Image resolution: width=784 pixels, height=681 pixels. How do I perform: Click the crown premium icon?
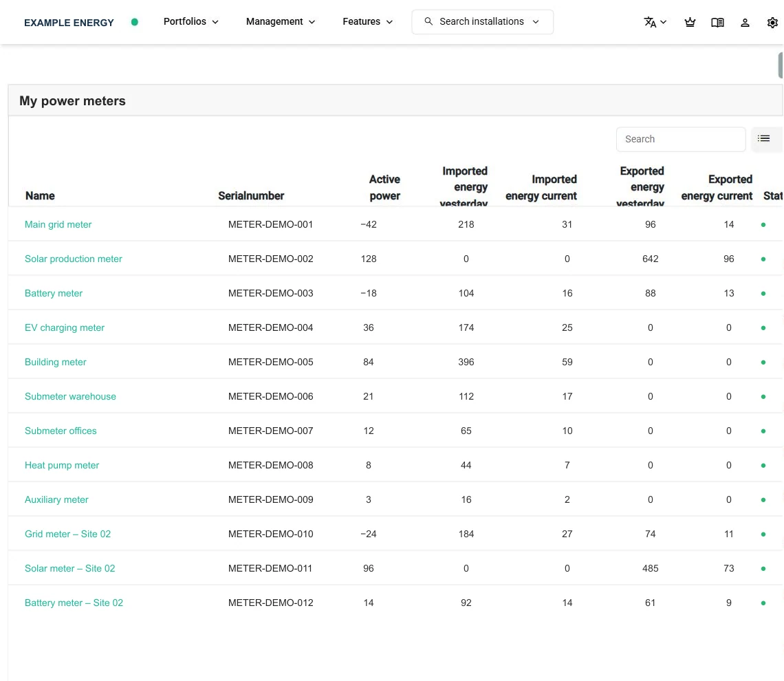(x=690, y=22)
